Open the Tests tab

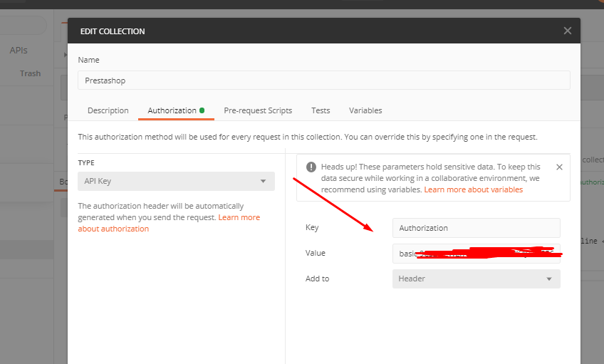321,110
